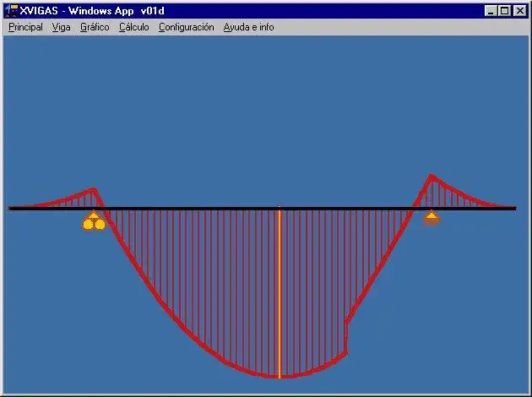Click the window title text XVIGAS - Windows App v01d

pyautogui.click(x=92, y=11)
